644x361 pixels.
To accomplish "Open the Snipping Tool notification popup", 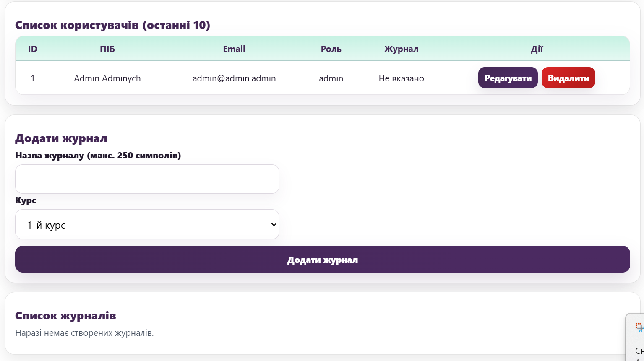I will click(x=635, y=337).
